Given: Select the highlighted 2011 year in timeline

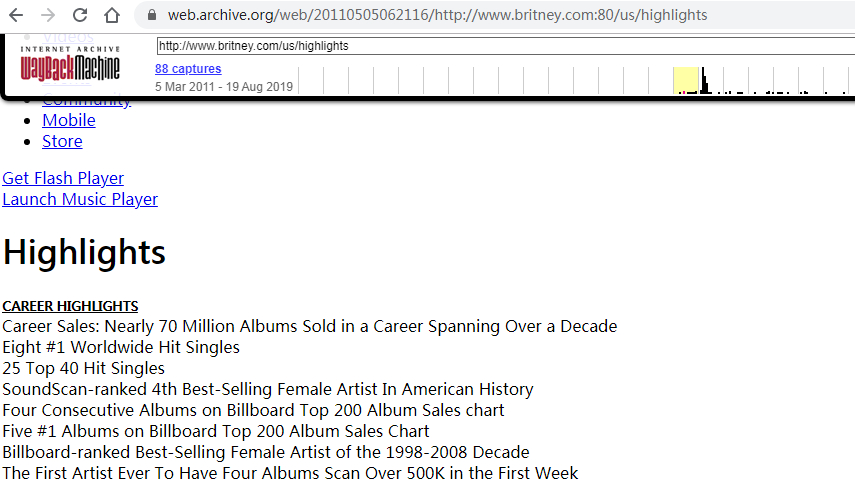Looking at the screenshot, I should [x=685, y=81].
